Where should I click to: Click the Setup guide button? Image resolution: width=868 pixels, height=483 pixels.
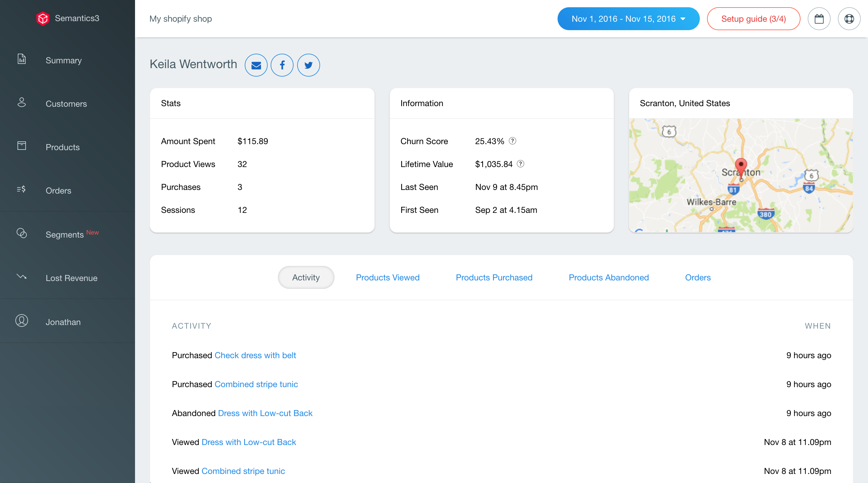coord(753,18)
